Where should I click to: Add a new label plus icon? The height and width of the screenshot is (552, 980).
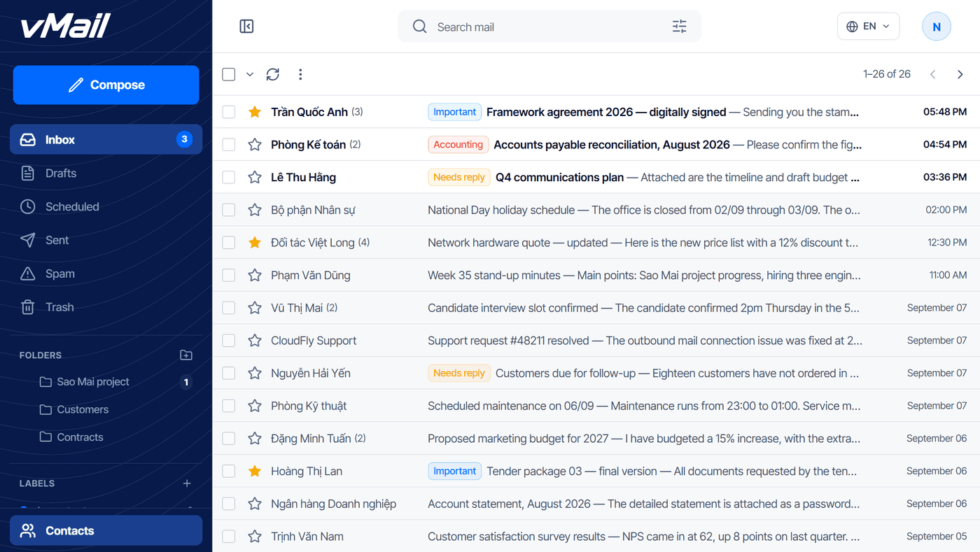coord(187,483)
